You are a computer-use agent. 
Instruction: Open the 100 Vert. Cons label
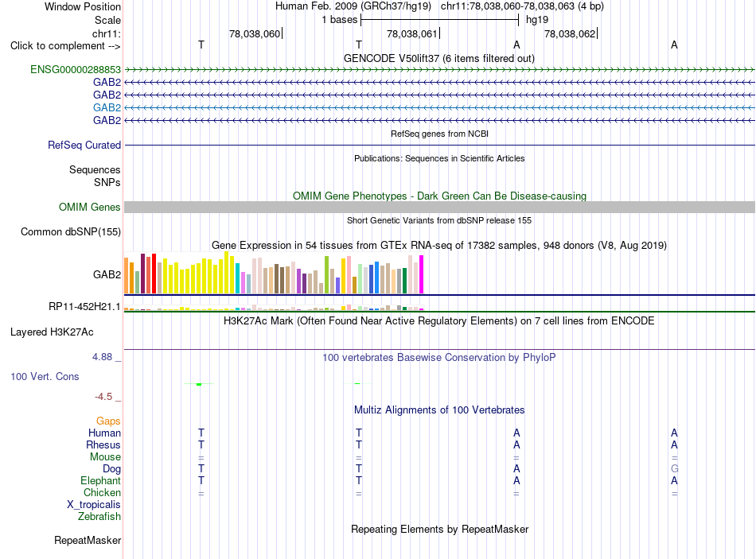[x=45, y=376]
